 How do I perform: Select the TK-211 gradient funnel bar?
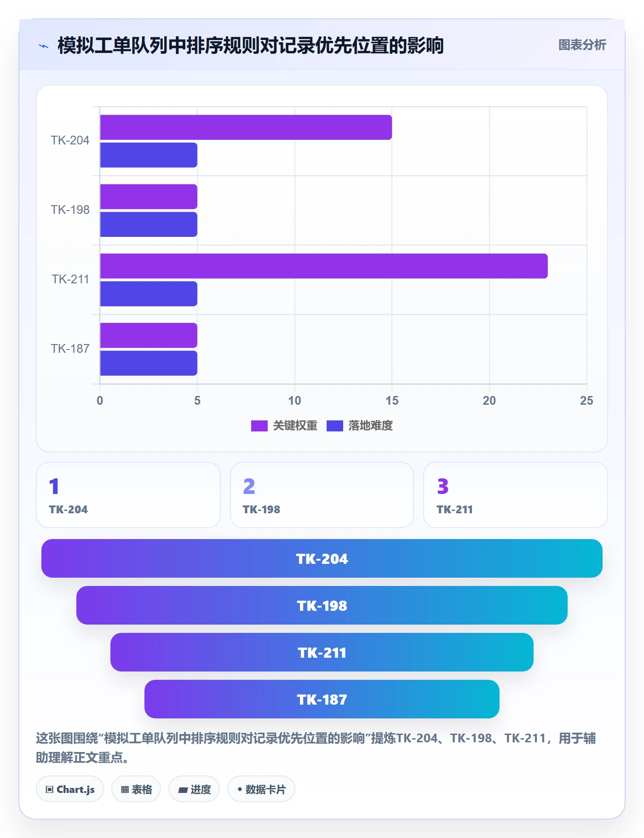point(322,652)
